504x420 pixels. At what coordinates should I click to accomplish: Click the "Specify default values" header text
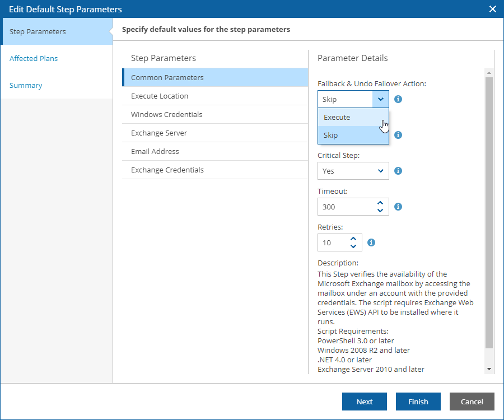tap(206, 30)
